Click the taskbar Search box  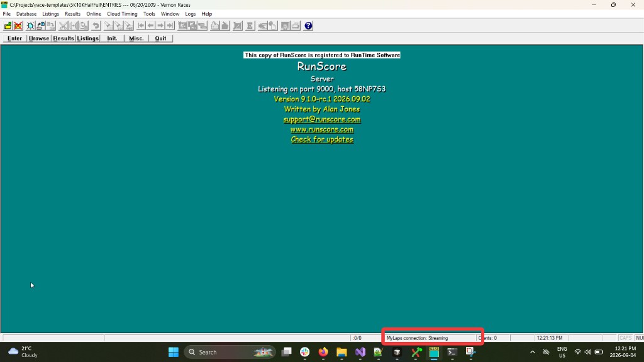click(x=230, y=352)
